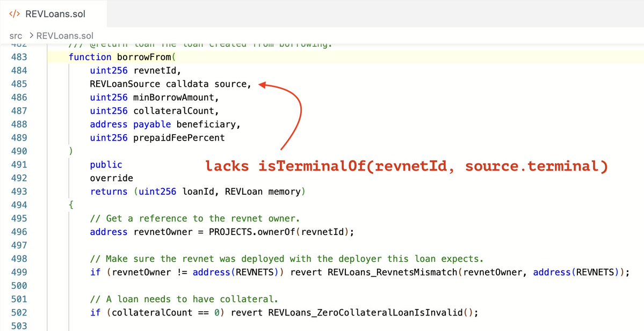Click the override keyword on line 492
644x331 pixels.
click(111, 178)
